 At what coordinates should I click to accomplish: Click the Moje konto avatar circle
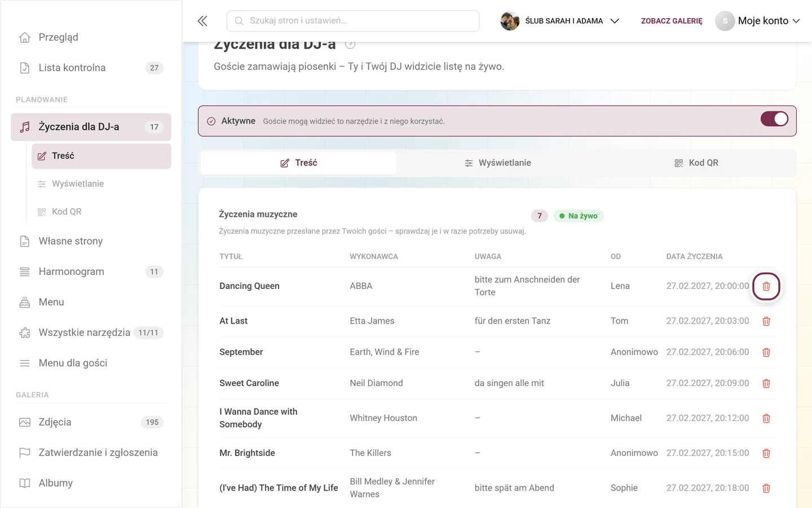tap(725, 21)
